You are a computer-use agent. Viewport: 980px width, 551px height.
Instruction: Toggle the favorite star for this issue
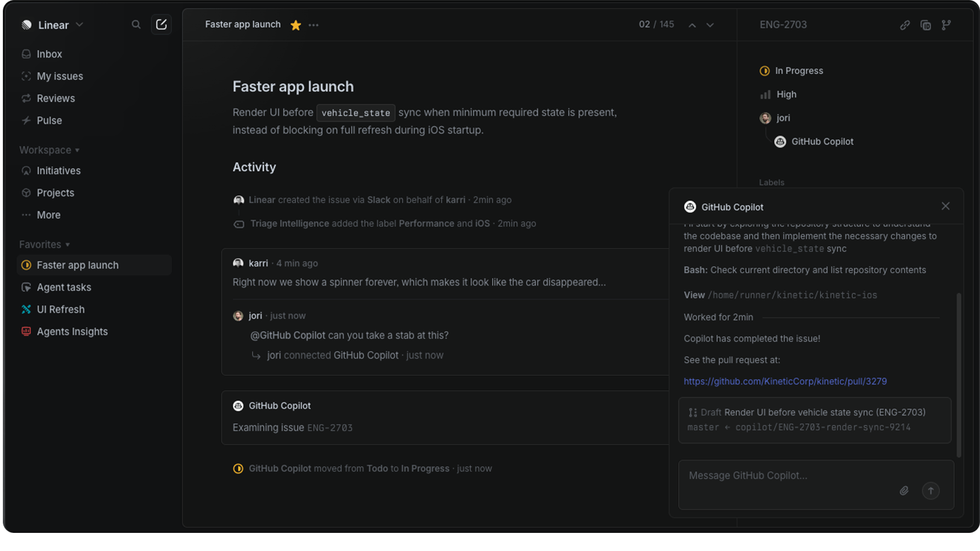tap(296, 25)
